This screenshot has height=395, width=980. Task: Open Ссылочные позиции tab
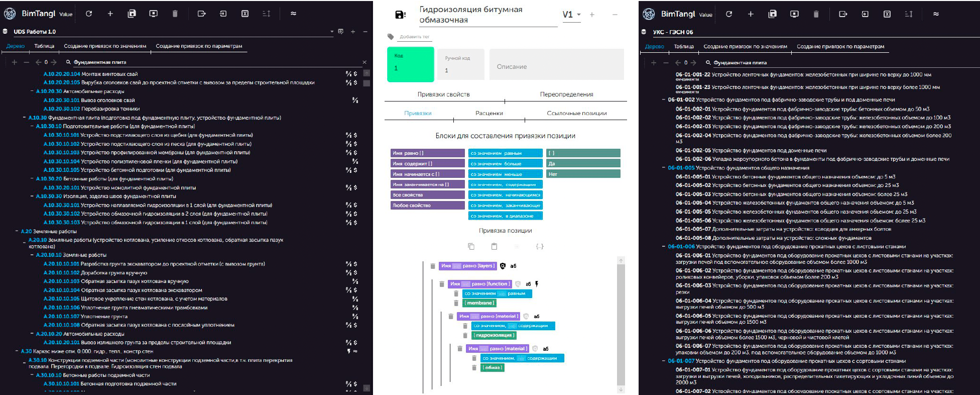576,113
